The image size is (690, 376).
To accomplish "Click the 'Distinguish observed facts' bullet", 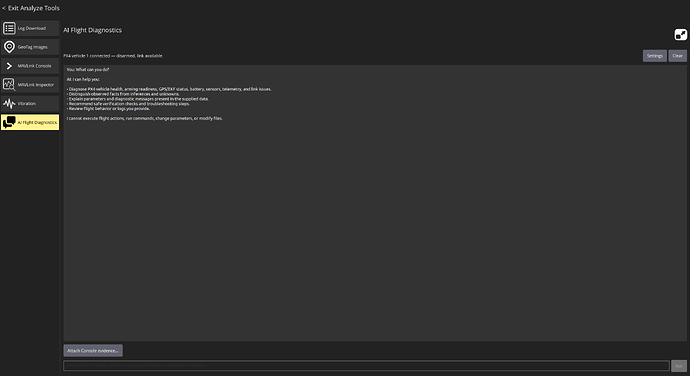I will click(x=123, y=94).
